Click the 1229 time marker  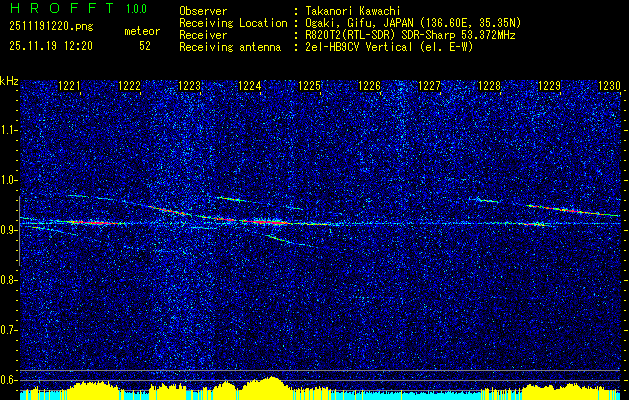tap(550, 86)
